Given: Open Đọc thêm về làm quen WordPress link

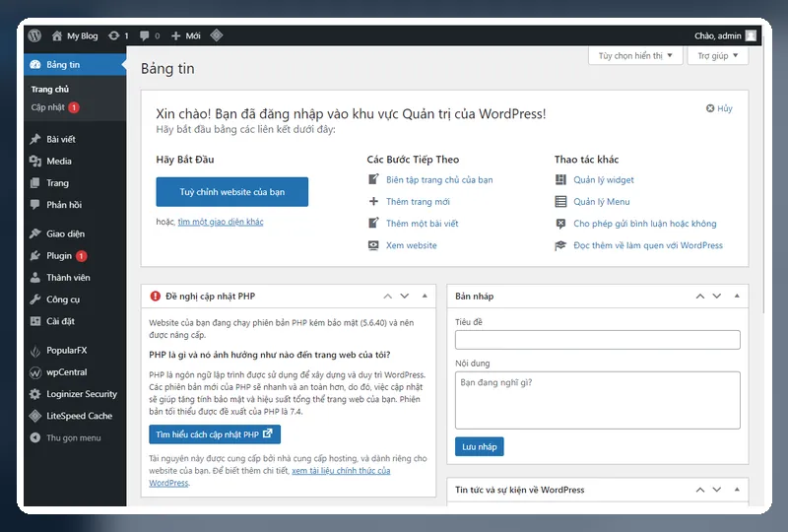Looking at the screenshot, I should pos(648,245).
